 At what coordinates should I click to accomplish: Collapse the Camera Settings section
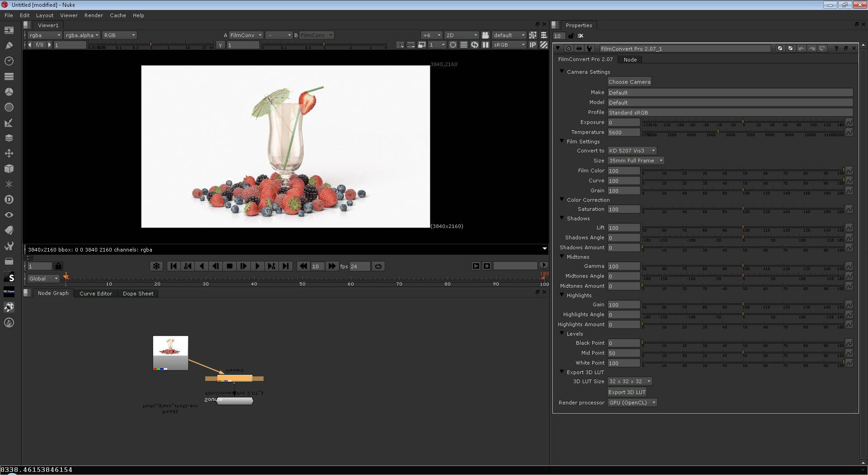[x=562, y=71]
